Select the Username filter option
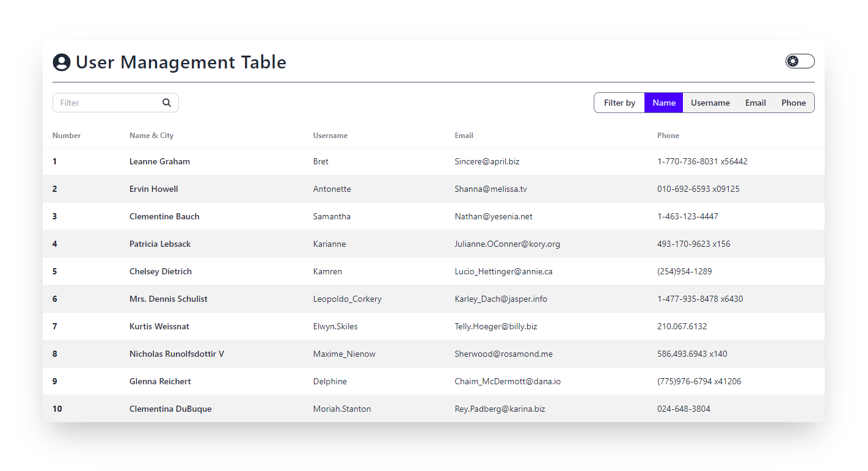The image size is (868, 471). coord(710,103)
